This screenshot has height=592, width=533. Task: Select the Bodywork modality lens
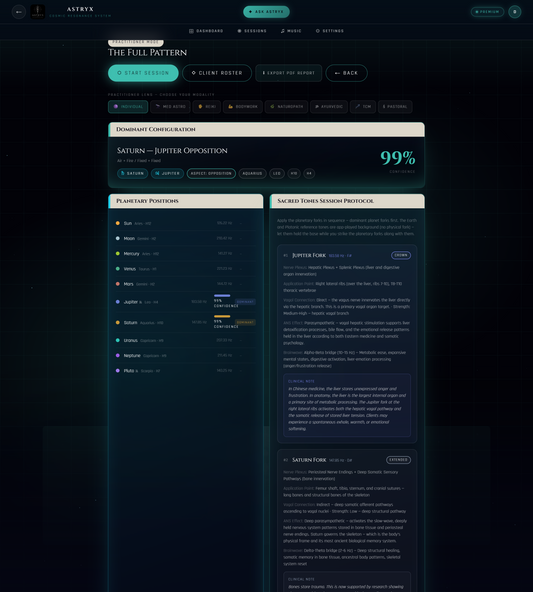[x=242, y=107]
